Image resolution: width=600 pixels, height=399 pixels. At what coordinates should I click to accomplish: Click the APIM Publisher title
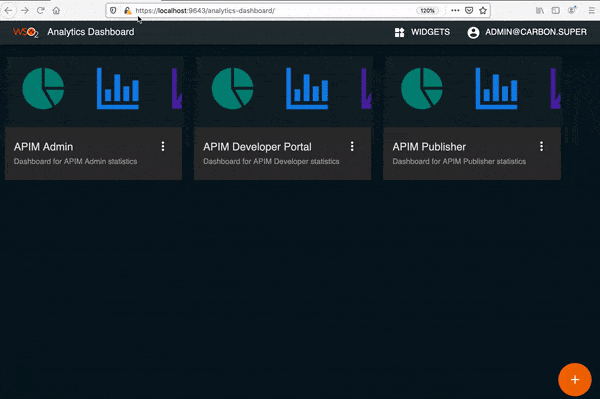point(429,147)
